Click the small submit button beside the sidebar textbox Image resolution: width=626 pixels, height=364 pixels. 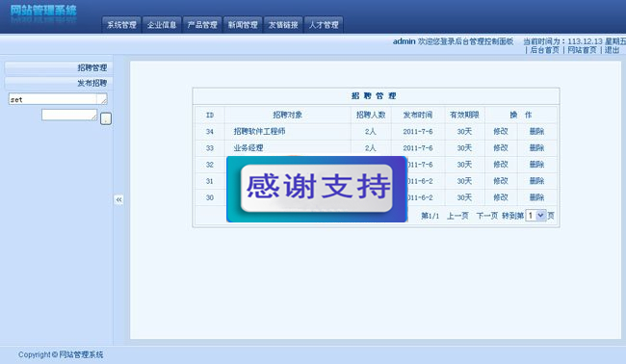point(106,118)
